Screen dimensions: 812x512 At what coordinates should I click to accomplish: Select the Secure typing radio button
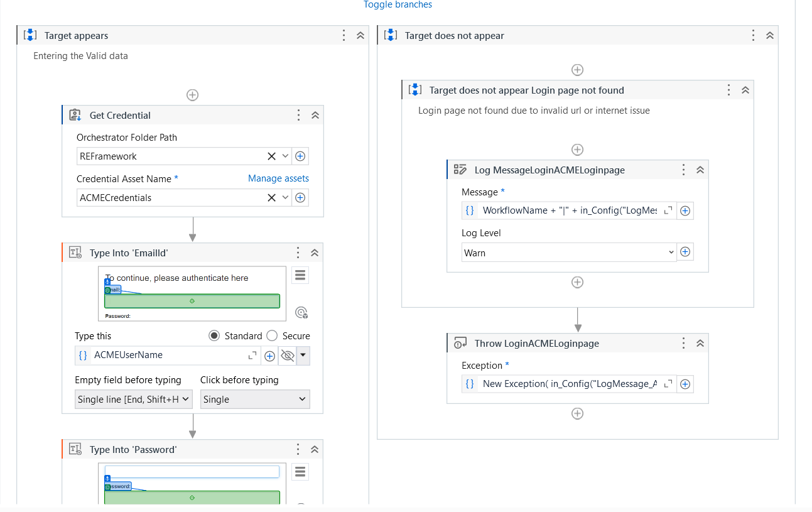(x=271, y=335)
